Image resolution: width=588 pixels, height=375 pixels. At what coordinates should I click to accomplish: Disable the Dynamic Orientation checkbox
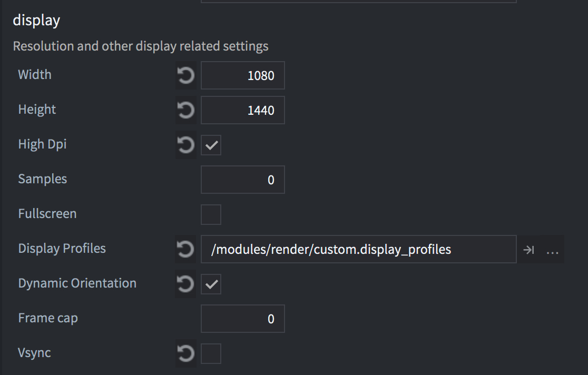tap(211, 284)
